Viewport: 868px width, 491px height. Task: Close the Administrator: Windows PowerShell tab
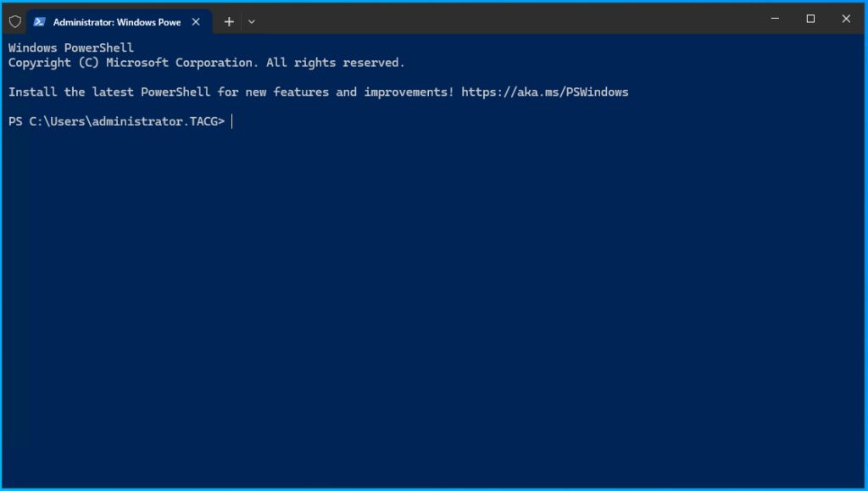pos(196,21)
